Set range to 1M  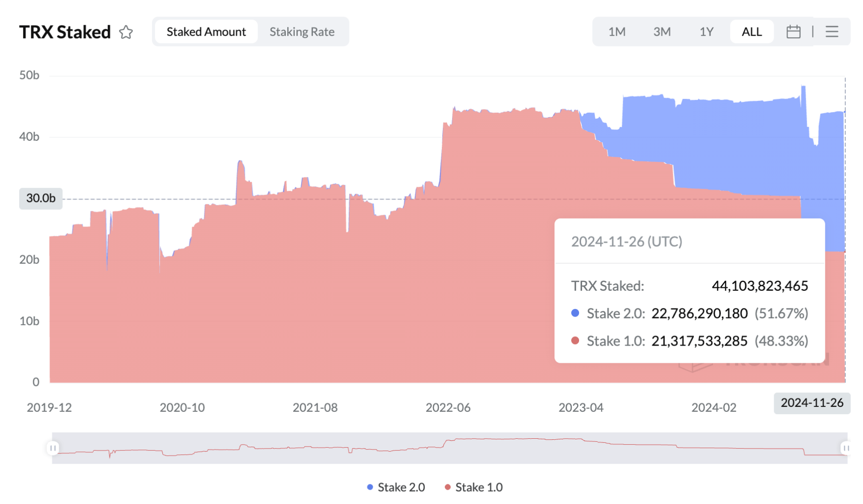pyautogui.click(x=617, y=32)
